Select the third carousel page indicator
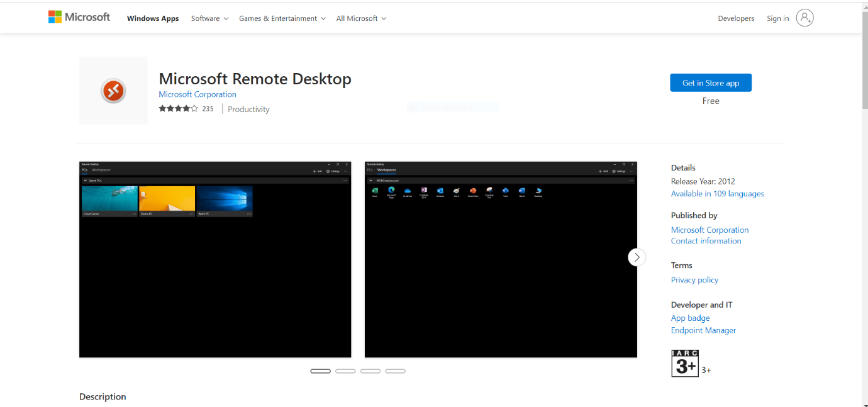Viewport: 868px width, 407px height. click(370, 371)
